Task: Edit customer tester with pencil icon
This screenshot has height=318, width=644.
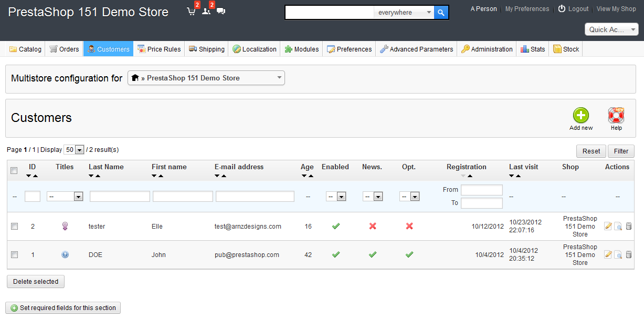Action: [x=608, y=227]
